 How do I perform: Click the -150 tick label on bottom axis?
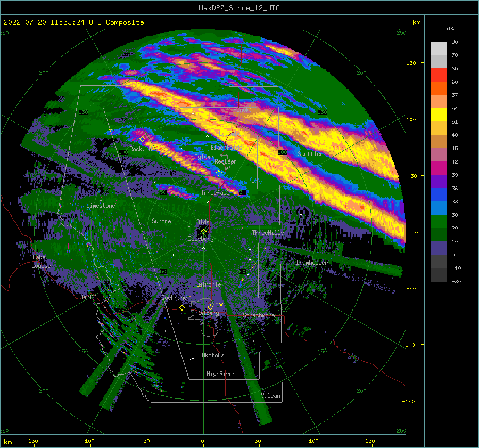[x=31, y=441]
